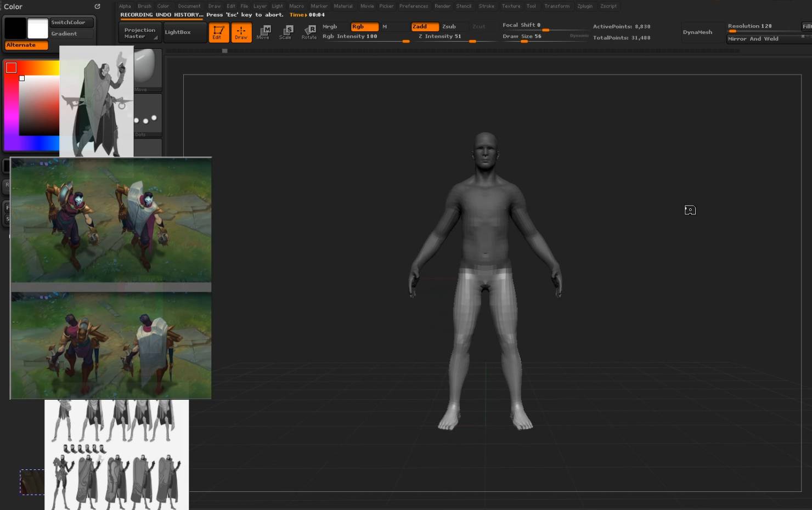Enable Zsub sculpting mode
Image resolution: width=812 pixels, height=510 pixels.
(449, 26)
